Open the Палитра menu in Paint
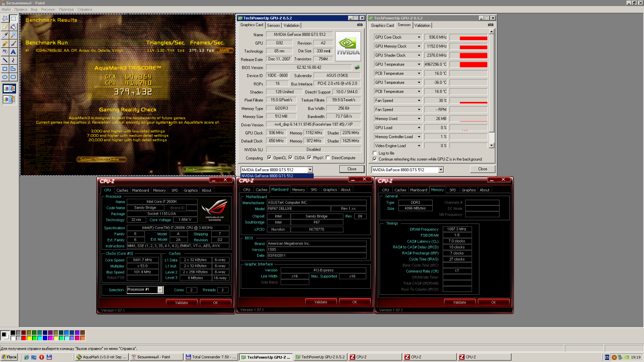 (66, 9)
